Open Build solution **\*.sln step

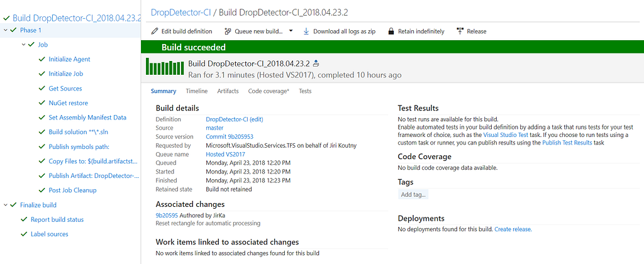click(x=78, y=132)
